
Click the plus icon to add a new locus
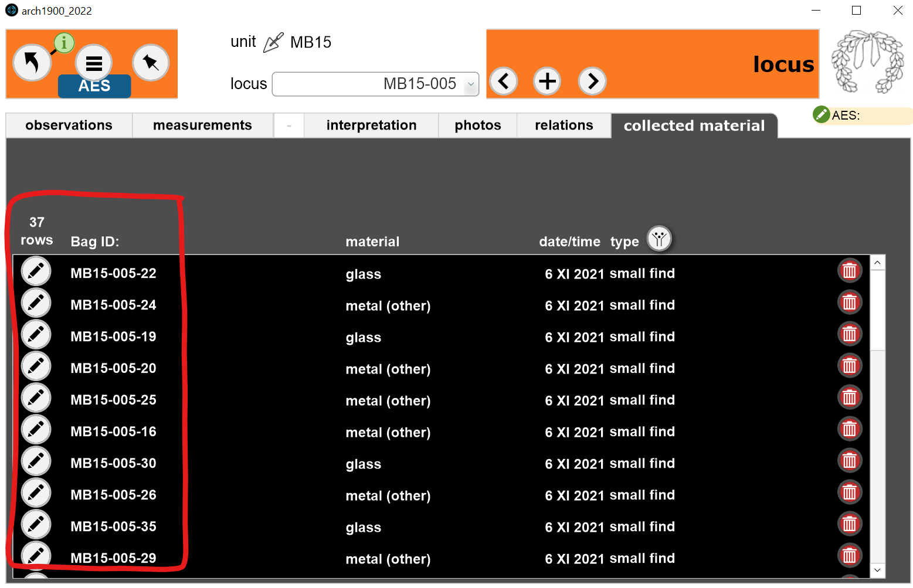(547, 81)
